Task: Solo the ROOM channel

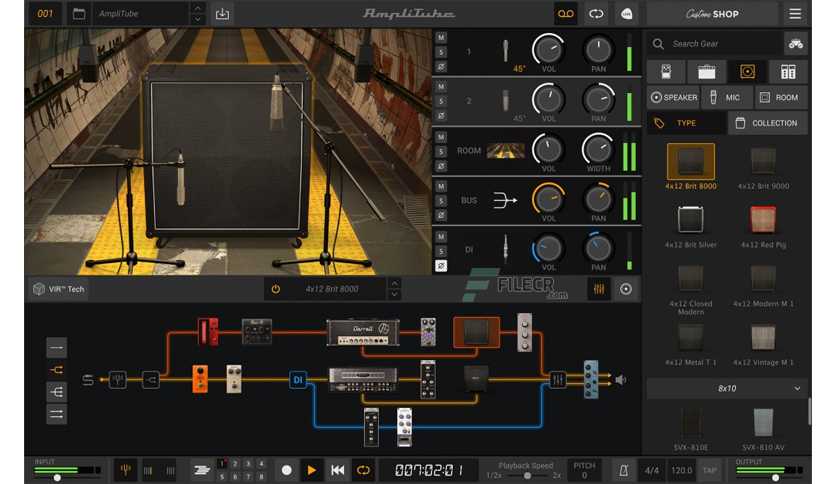Action: click(x=441, y=151)
